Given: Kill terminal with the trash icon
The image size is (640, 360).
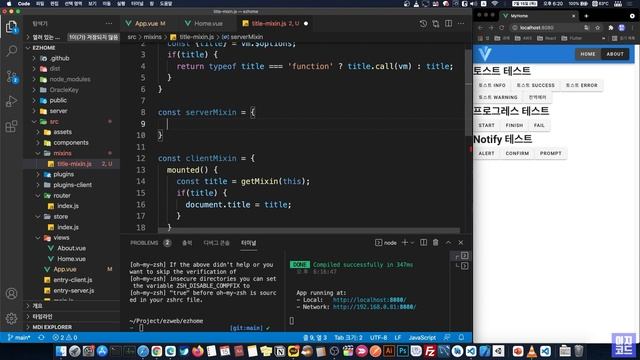Looking at the screenshot, I should pyautogui.click(x=436, y=242).
